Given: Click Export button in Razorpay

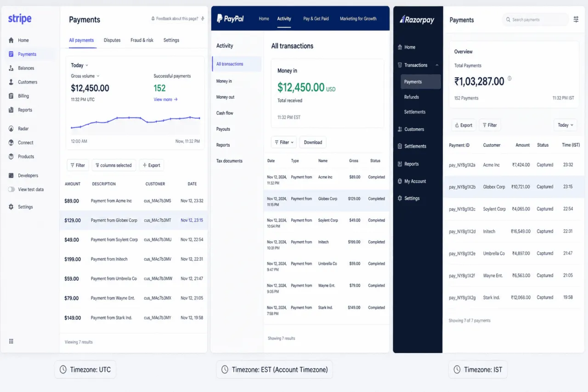Looking at the screenshot, I should tap(463, 125).
